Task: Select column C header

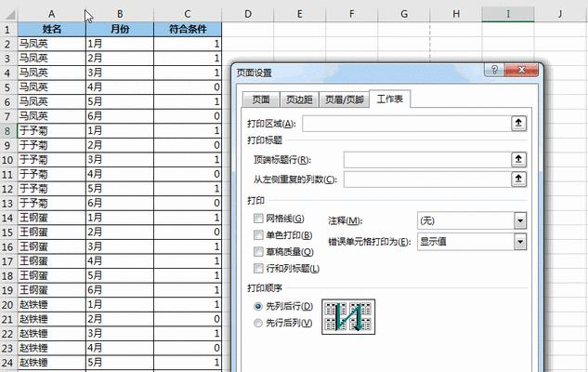Action: coord(189,14)
